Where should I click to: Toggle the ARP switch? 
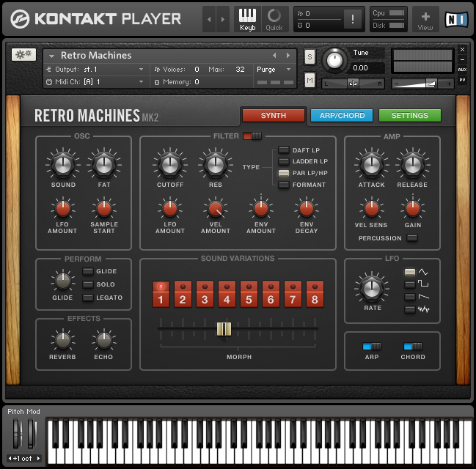372,346
